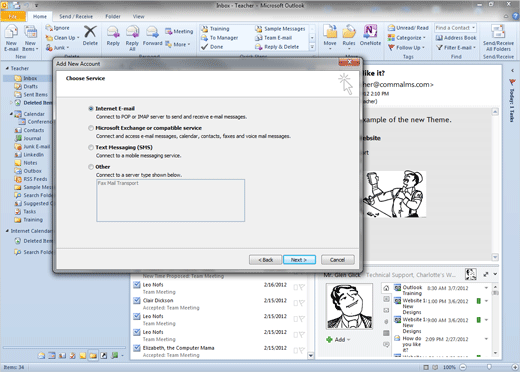Collapse the Internet Calendars group
Image resolution: width=520 pixels, height=372 pixels.
pos(7,231)
